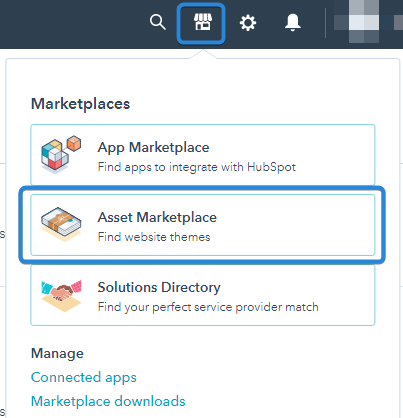Viewport: 403px width, 418px height.
Task: Click the Marketplaces heading
Action: (x=80, y=104)
